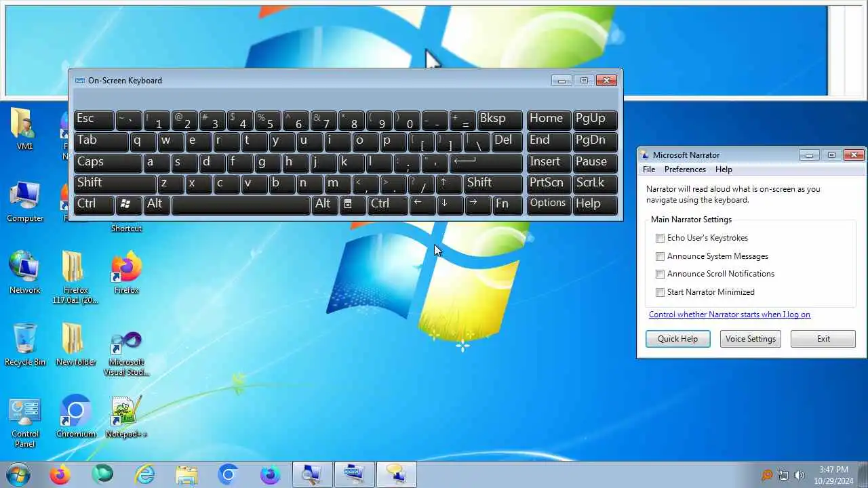The image size is (868, 488).
Task: Switch to Narrator taskbar button
Action: tap(396, 475)
